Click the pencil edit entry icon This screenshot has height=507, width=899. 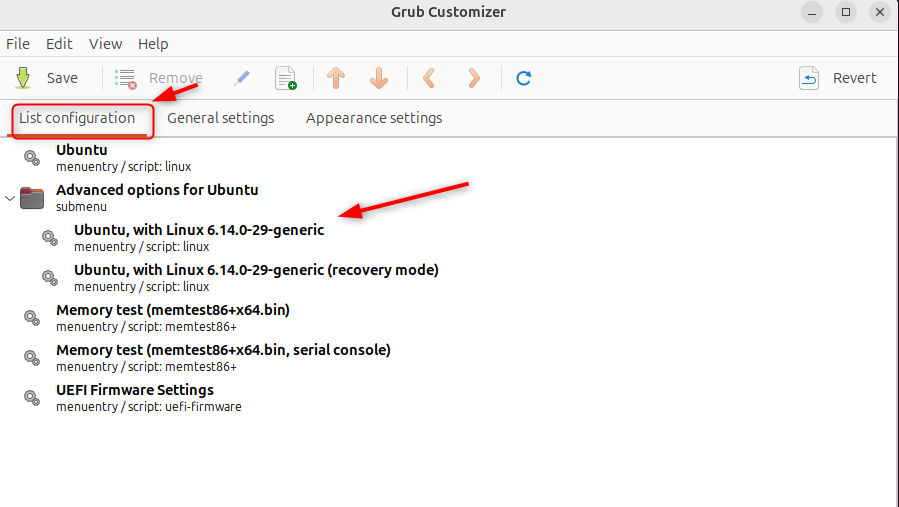242,78
